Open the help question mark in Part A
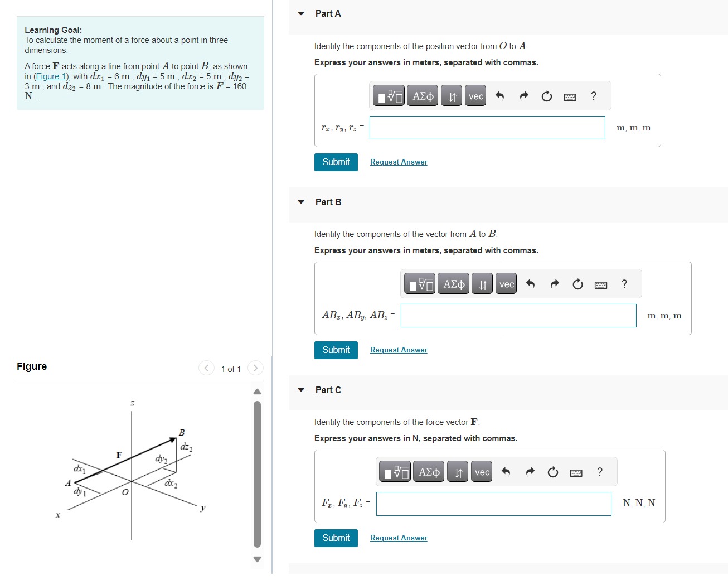 594,96
